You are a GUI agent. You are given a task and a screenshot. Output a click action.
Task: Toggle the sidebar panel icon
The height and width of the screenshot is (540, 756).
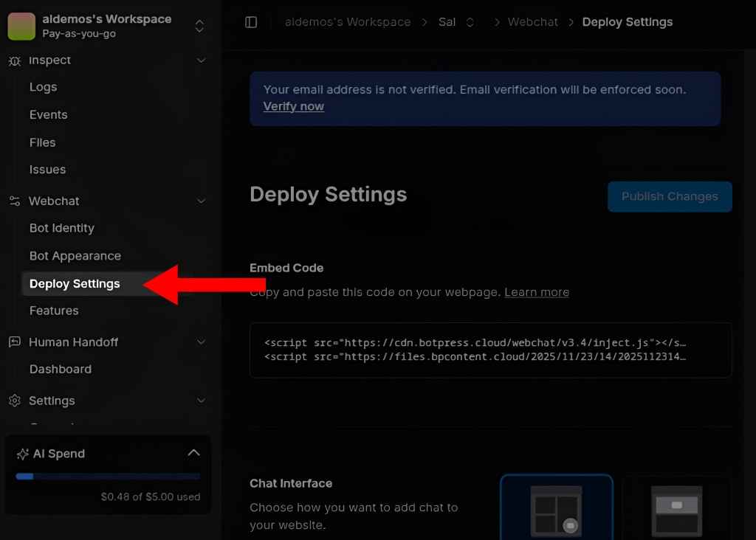(x=251, y=22)
